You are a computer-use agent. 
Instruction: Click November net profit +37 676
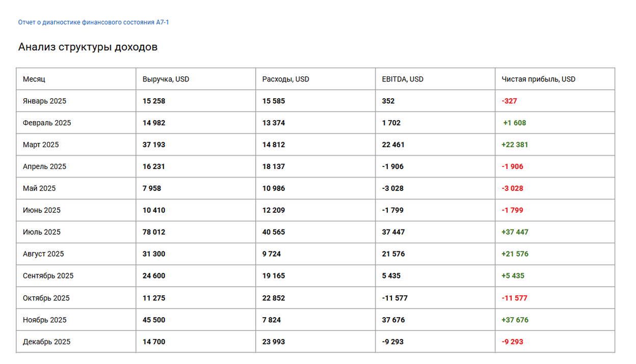[515, 320]
